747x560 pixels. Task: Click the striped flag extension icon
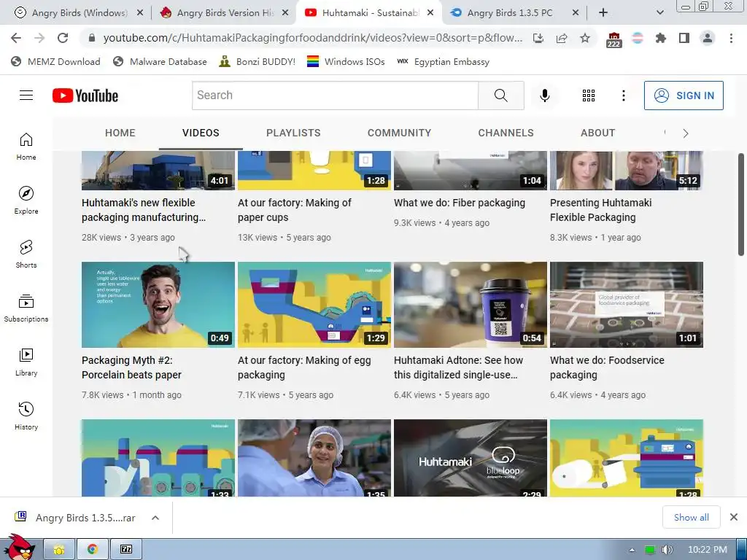(638, 38)
